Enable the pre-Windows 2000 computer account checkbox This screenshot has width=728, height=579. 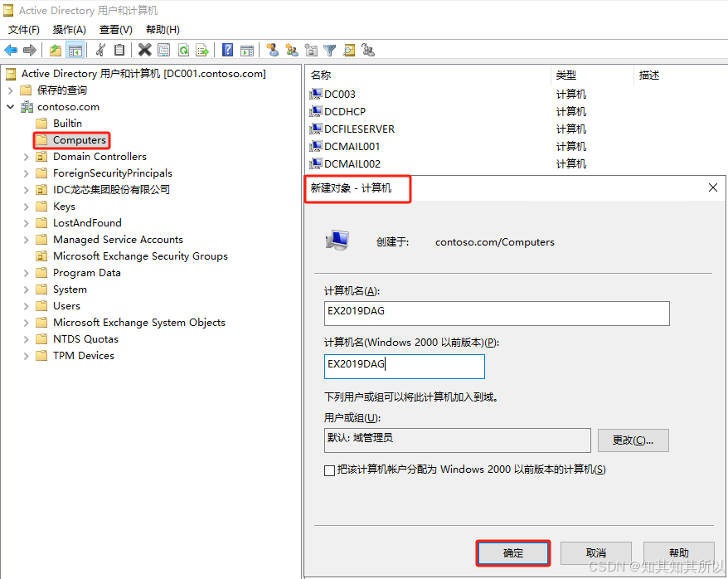point(329,470)
